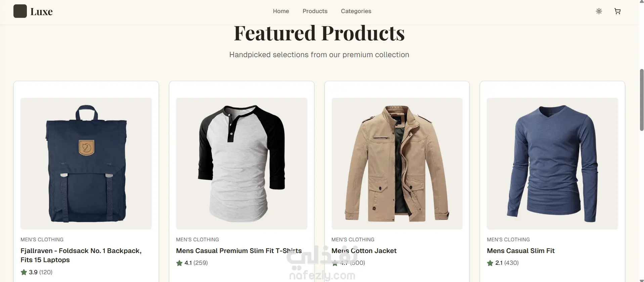Image resolution: width=644 pixels, height=282 pixels.
Task: Select the blue long sleeve shirt image
Action: click(x=552, y=164)
